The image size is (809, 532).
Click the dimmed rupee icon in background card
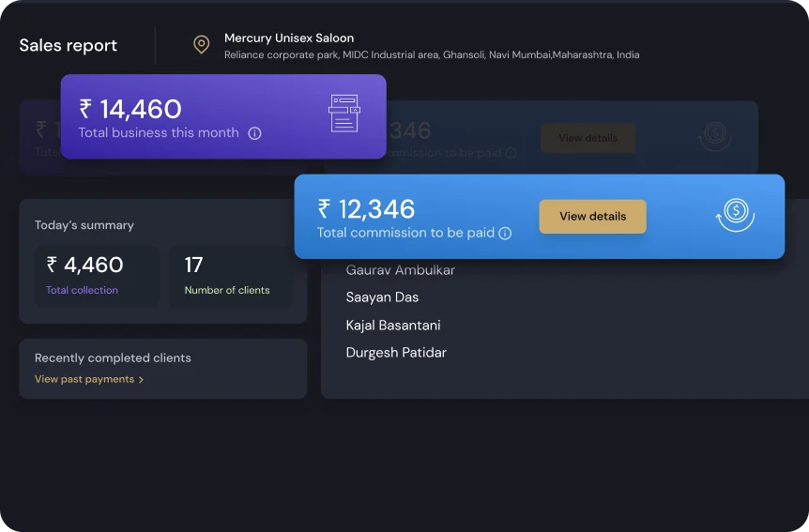tap(713, 137)
